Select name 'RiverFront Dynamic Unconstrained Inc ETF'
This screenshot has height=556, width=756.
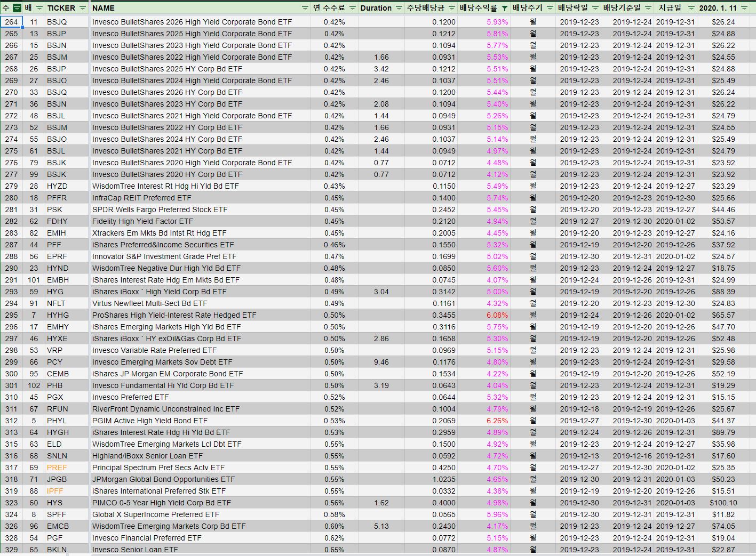coord(200,409)
